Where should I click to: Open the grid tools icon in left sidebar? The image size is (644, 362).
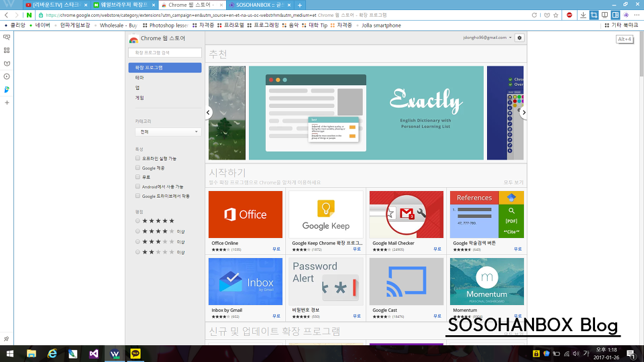7,50
